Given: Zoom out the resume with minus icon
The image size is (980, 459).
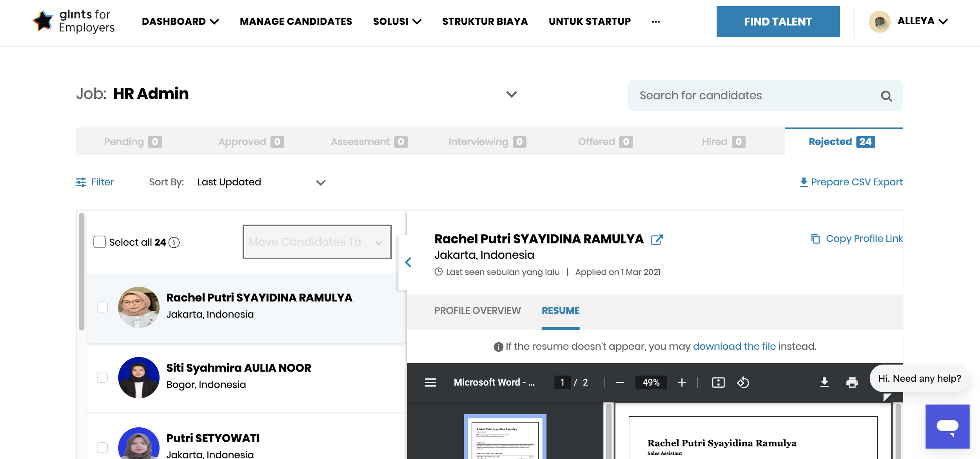Looking at the screenshot, I should (620, 382).
